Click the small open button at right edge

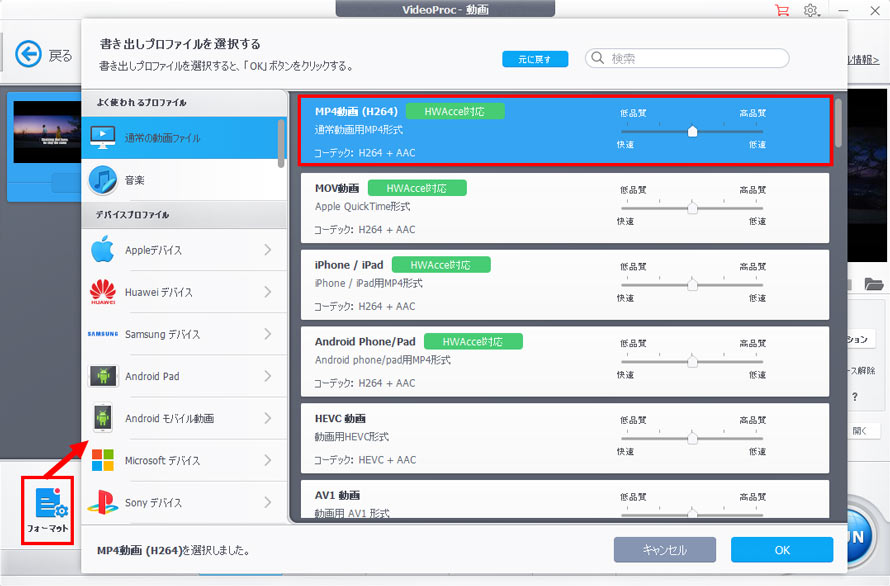point(860,431)
